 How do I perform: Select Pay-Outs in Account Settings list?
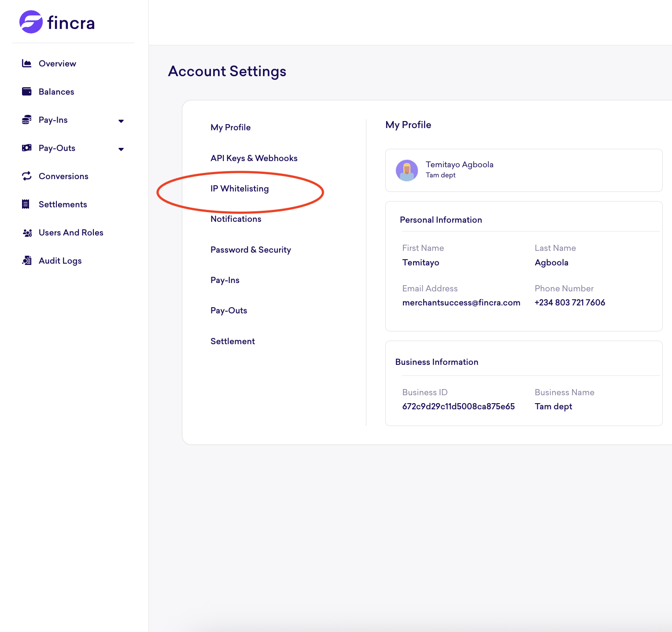(229, 310)
